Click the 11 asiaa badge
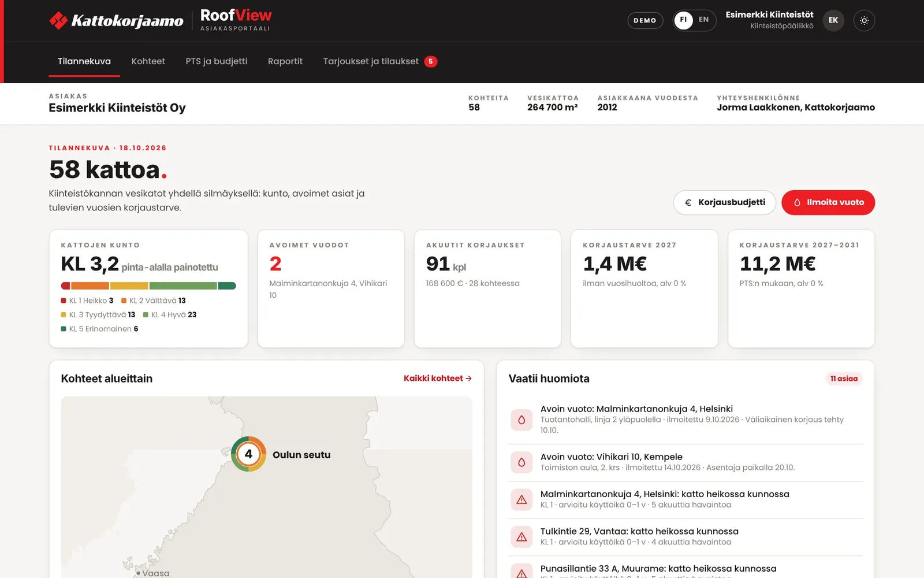Screen dimensions: 924x578 pos(844,379)
